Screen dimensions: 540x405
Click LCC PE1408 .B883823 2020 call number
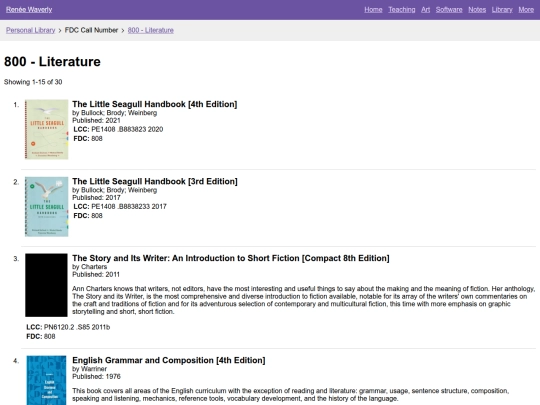pyautogui.click(x=118, y=129)
